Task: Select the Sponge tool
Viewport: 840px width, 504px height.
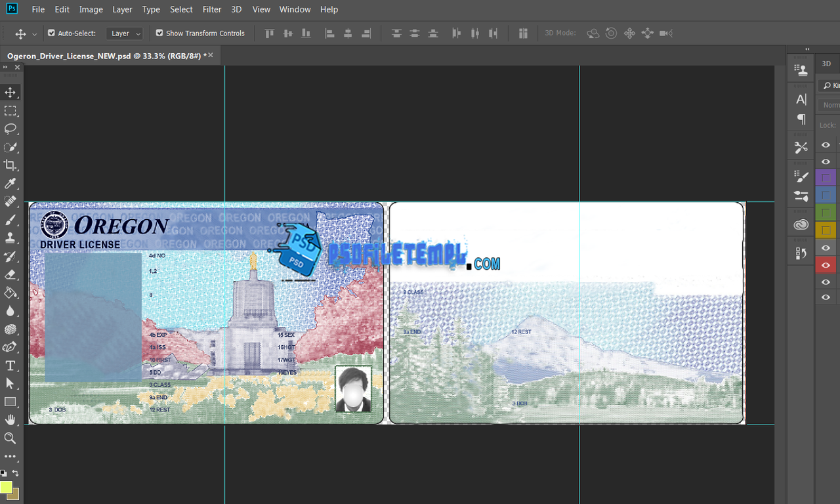Action: [x=10, y=329]
